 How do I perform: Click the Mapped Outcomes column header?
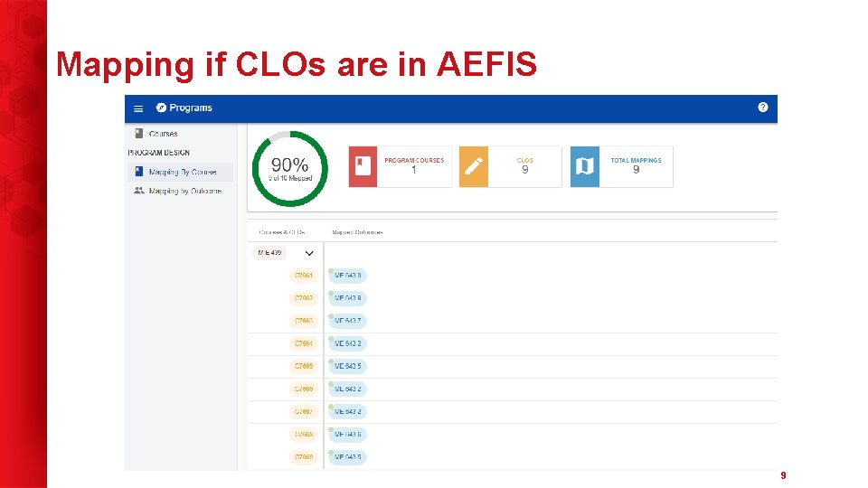[x=358, y=232]
